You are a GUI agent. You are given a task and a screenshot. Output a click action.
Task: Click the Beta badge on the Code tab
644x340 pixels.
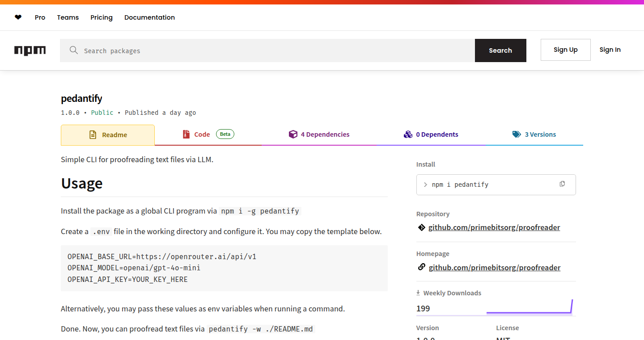225,134
